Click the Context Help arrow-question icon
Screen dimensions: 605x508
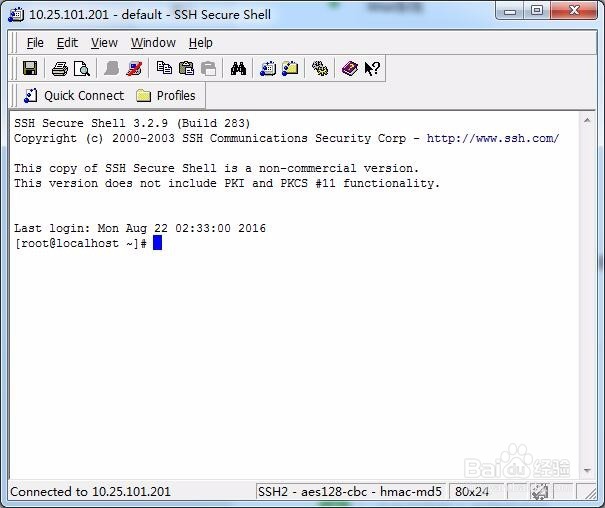click(x=372, y=69)
